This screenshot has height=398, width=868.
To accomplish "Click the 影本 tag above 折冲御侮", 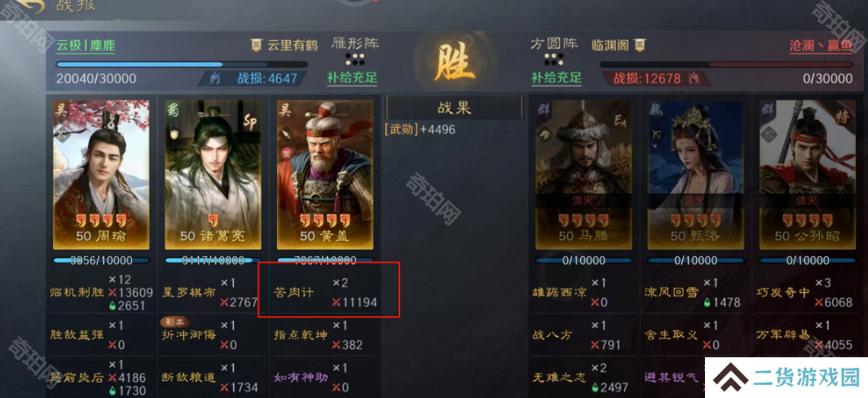I will point(175,321).
